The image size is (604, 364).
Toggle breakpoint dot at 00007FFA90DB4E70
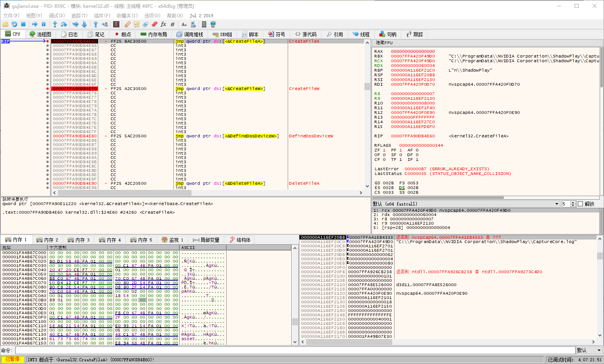pyautogui.click(x=48, y=89)
